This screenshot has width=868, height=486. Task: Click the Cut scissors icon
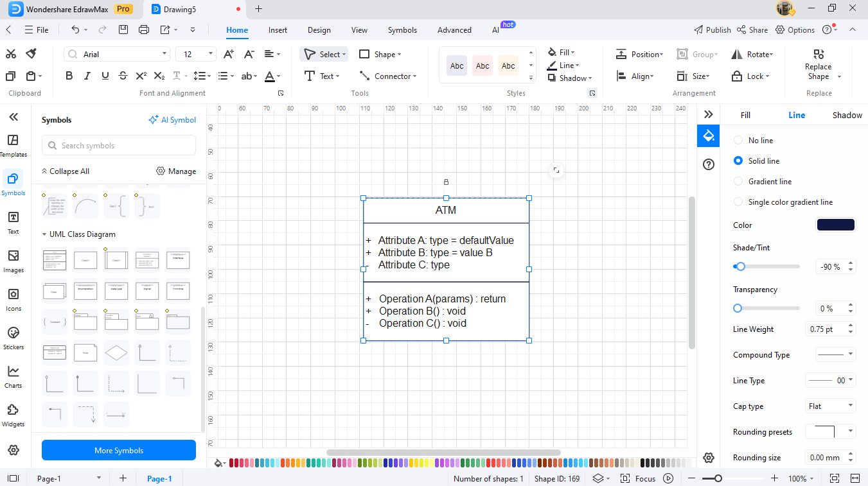pos(11,54)
